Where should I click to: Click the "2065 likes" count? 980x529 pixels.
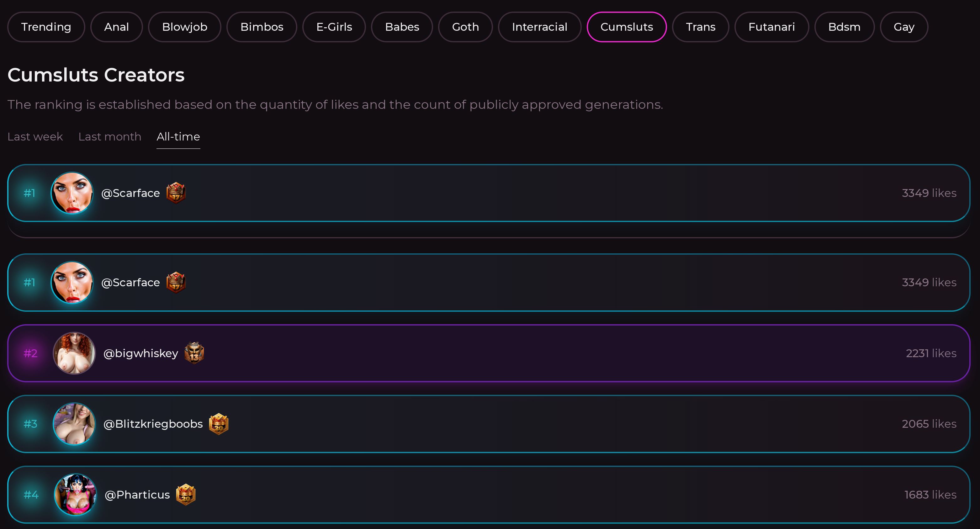(x=929, y=424)
